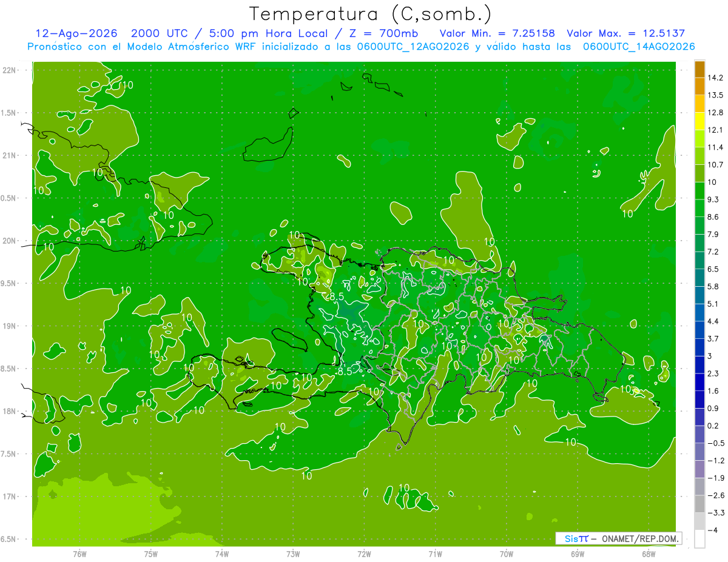
Task: Pick the dark blue band between 1.6 and 2.3
Action: pyautogui.click(x=699, y=382)
